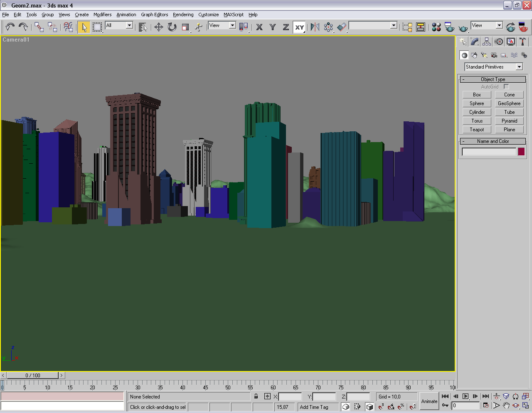Select the Move transform tool
This screenshot has width=532, height=413.
(x=158, y=27)
